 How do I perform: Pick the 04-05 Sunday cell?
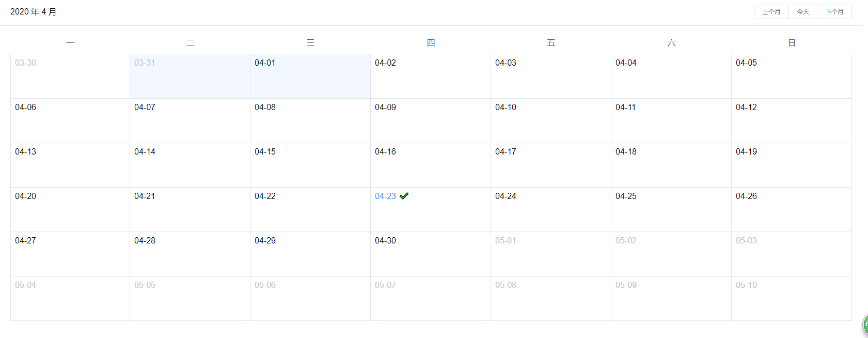click(x=791, y=76)
